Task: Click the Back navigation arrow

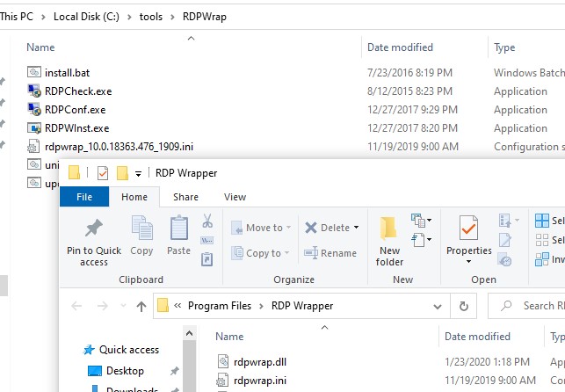Action: coord(76,306)
